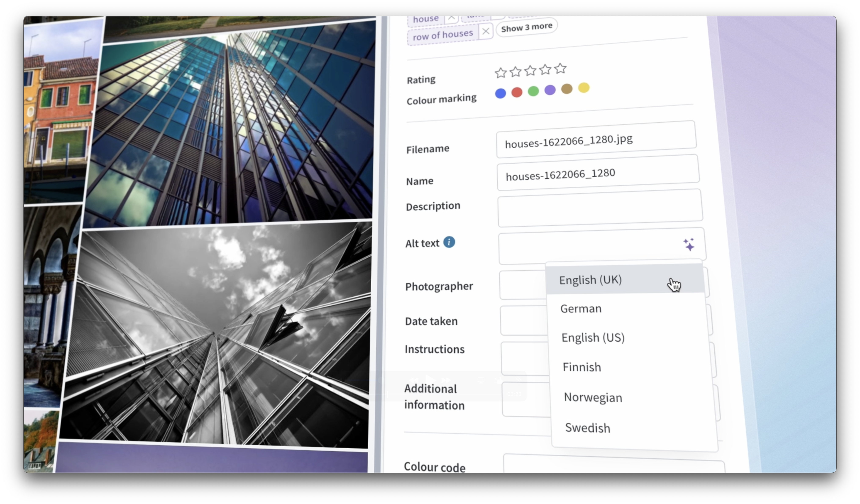Select English (UK) from language dropdown
The image size is (860, 504).
point(590,280)
